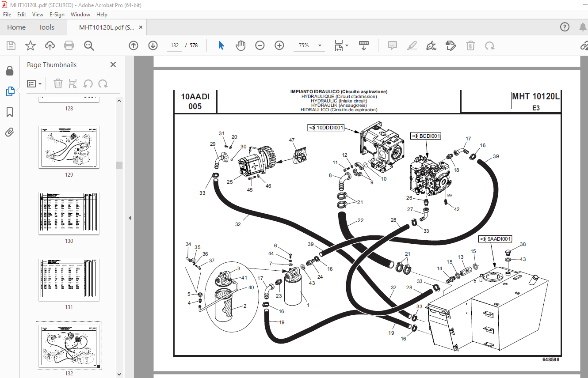Viewport: 588px width, 378px height.
Task: Zoom out with the minus button
Action: [x=260, y=45]
